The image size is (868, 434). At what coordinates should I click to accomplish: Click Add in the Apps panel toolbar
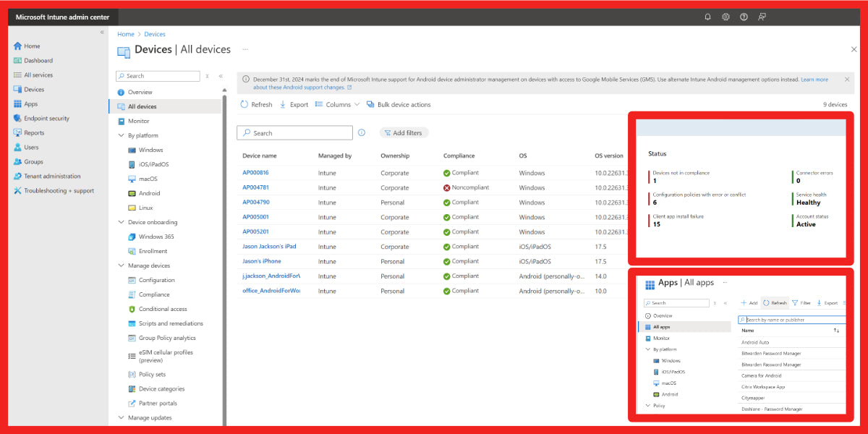750,302
